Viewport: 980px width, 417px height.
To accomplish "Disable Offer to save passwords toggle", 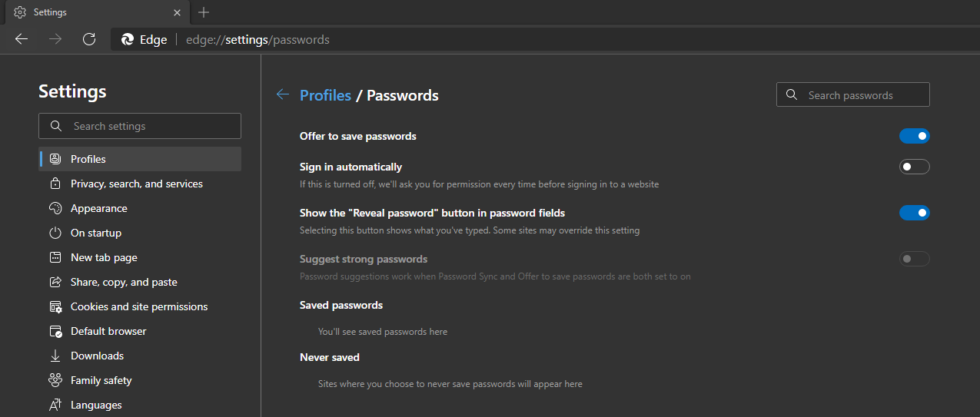I will [914, 136].
